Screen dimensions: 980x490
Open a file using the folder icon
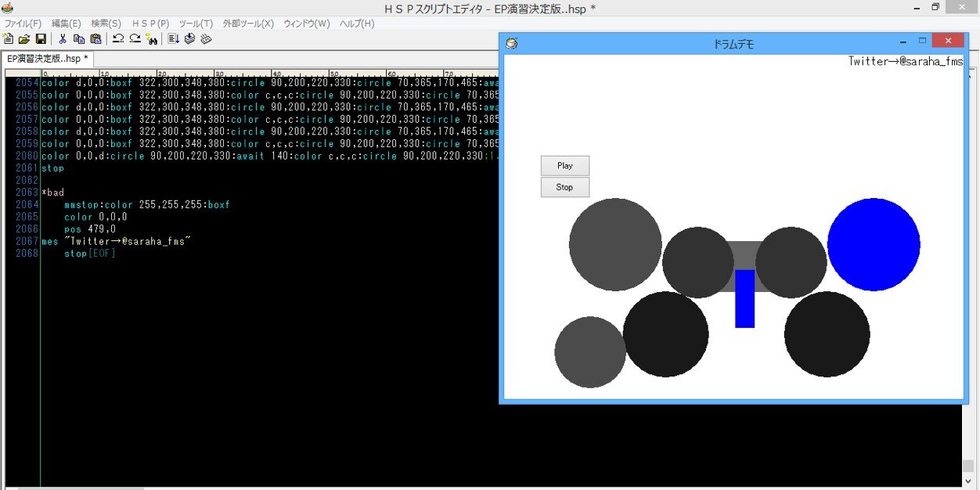(x=24, y=38)
